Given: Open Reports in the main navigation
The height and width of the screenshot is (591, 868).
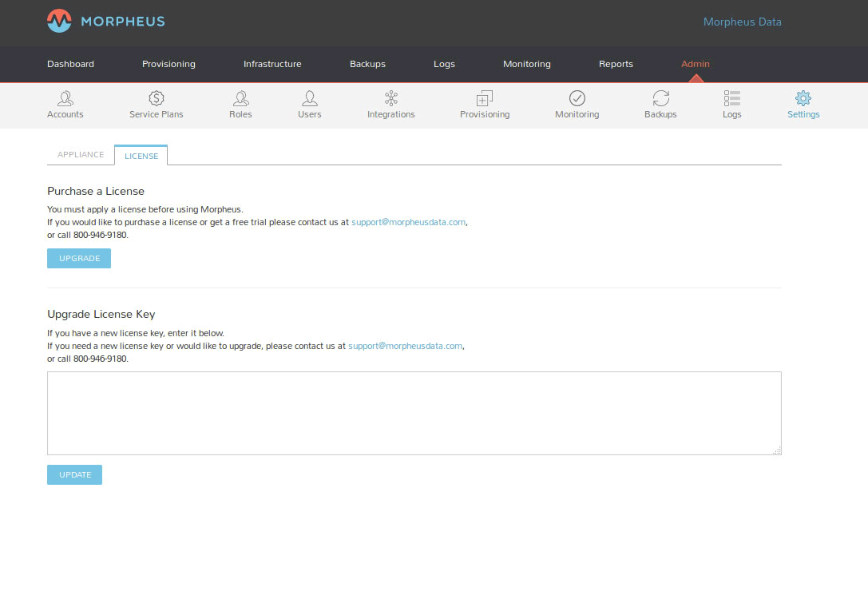Looking at the screenshot, I should (x=616, y=64).
